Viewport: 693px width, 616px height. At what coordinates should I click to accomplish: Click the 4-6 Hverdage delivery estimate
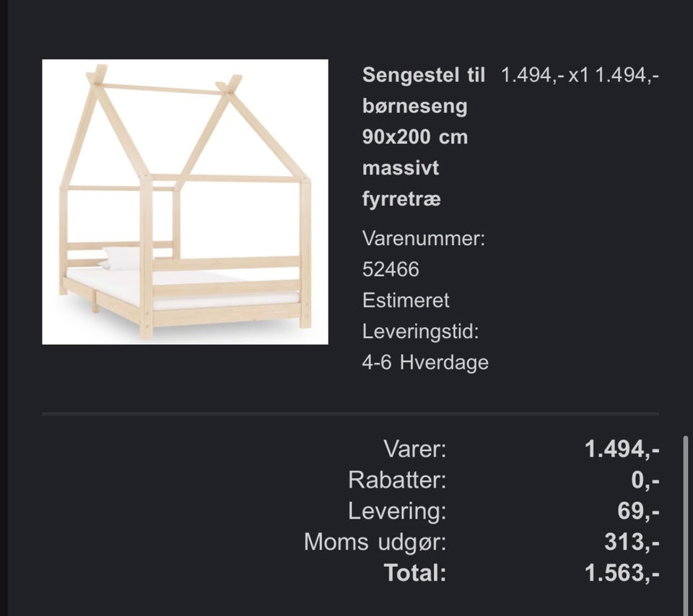pos(425,362)
